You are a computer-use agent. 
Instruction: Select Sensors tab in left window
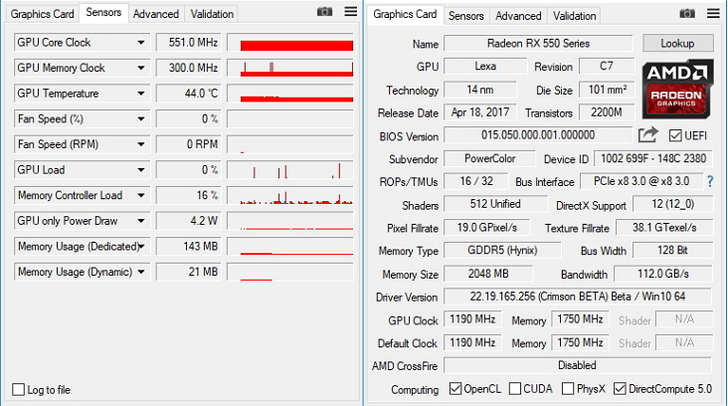pos(104,13)
